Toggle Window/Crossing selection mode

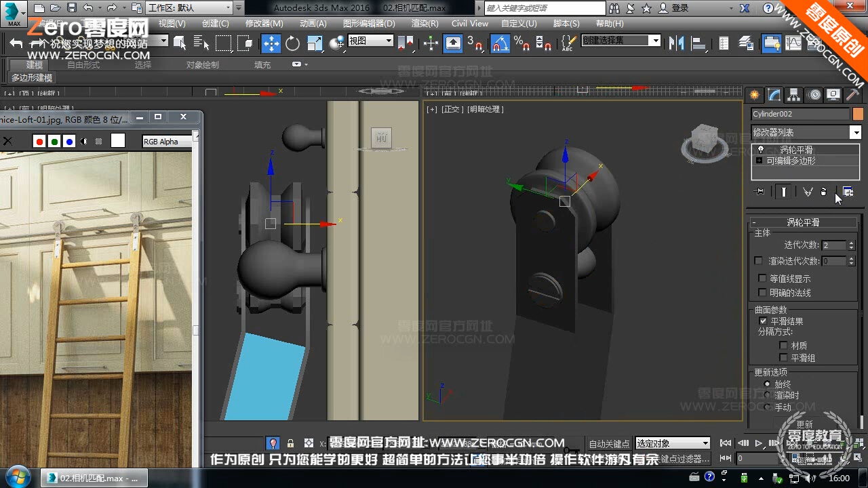click(x=245, y=43)
